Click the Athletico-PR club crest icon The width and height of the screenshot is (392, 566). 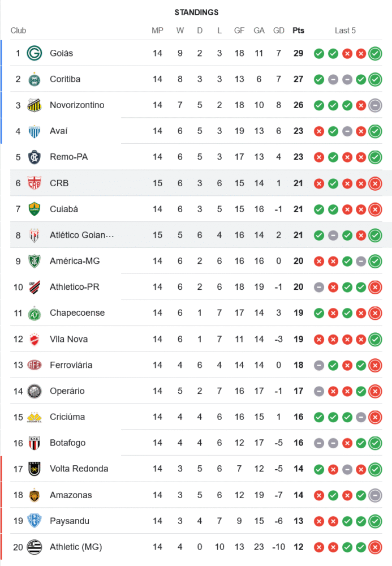coord(35,287)
